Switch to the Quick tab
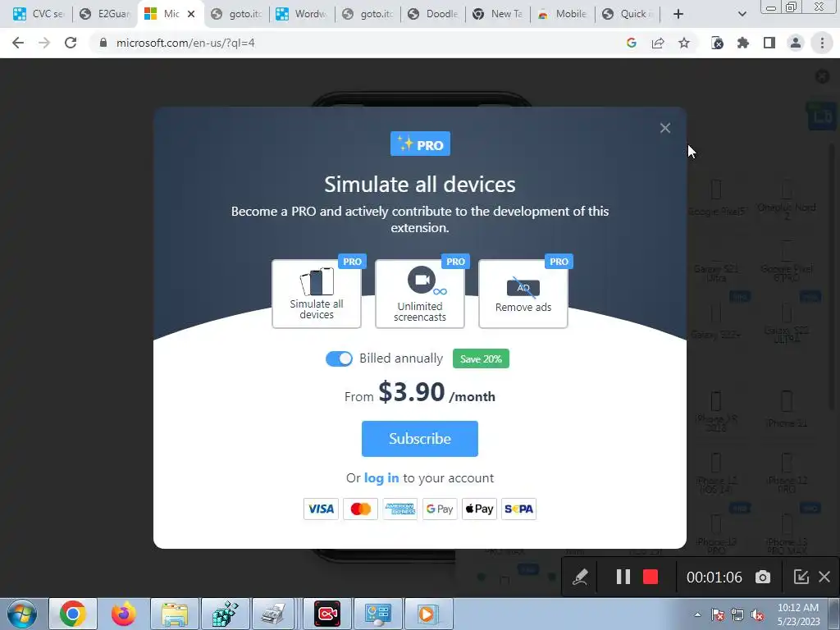This screenshot has height=630, width=840. point(628,14)
